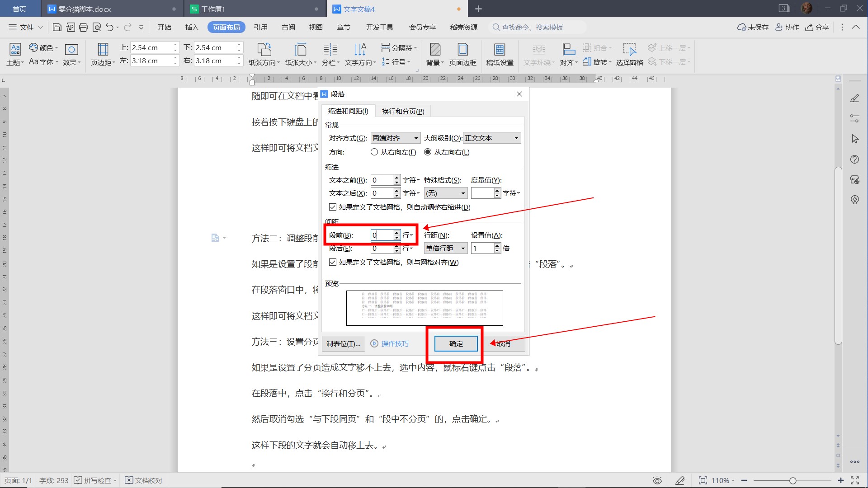
Task: Click the print icon in quick toolbar
Action: [83, 28]
